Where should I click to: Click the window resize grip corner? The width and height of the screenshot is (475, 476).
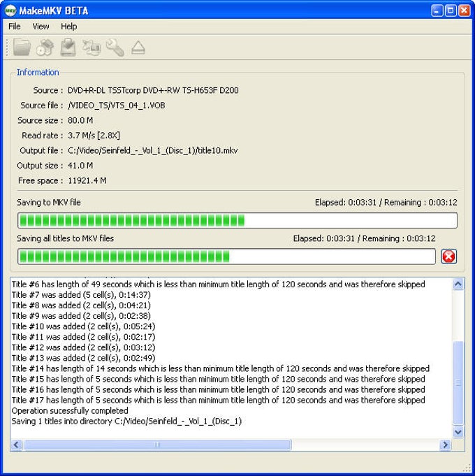pos(467,468)
